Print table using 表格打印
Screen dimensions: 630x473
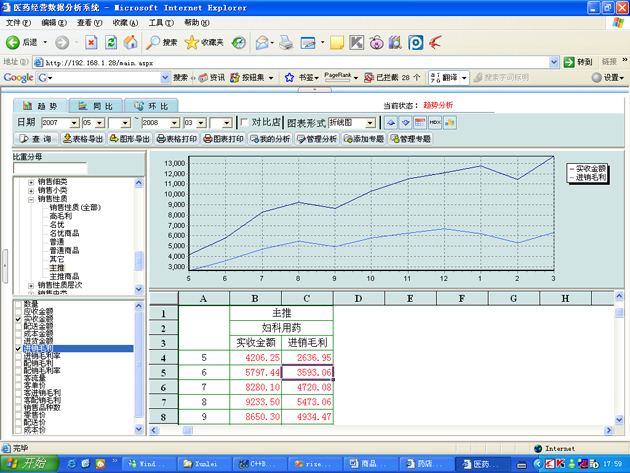(x=177, y=139)
